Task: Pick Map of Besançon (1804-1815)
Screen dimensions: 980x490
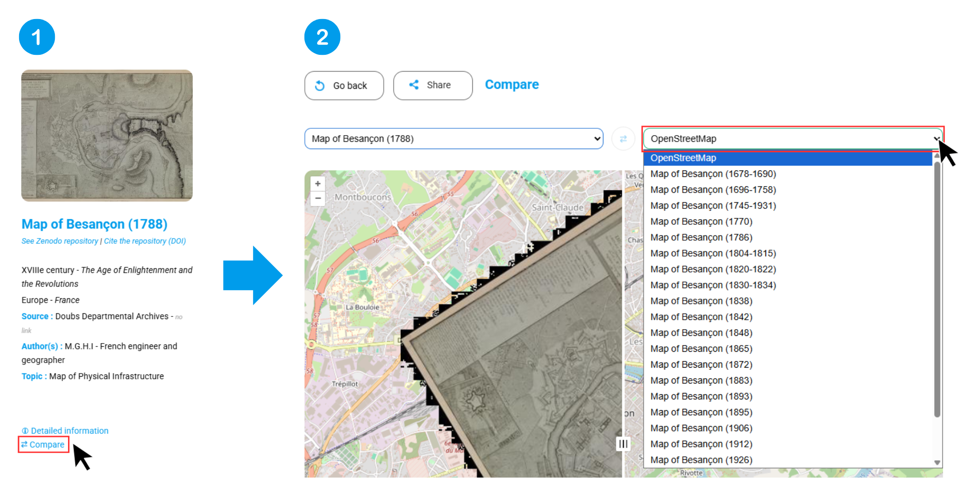Action: tap(788, 253)
